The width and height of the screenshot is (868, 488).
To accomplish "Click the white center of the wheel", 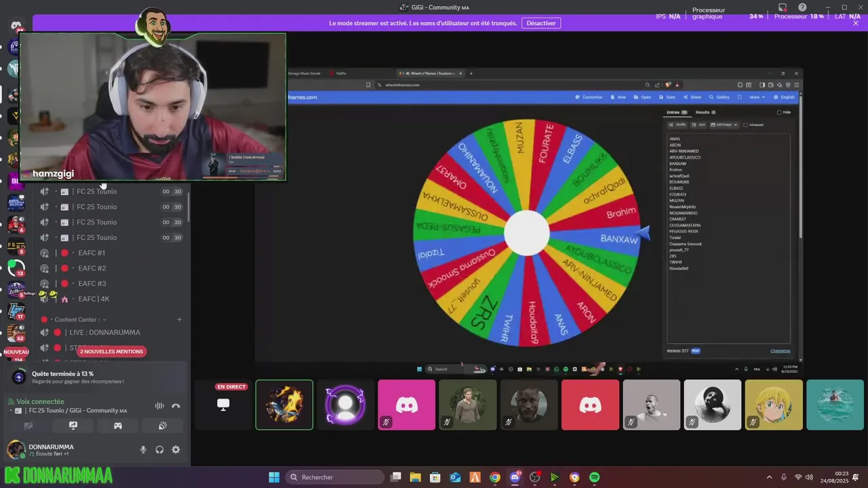I will point(527,233).
